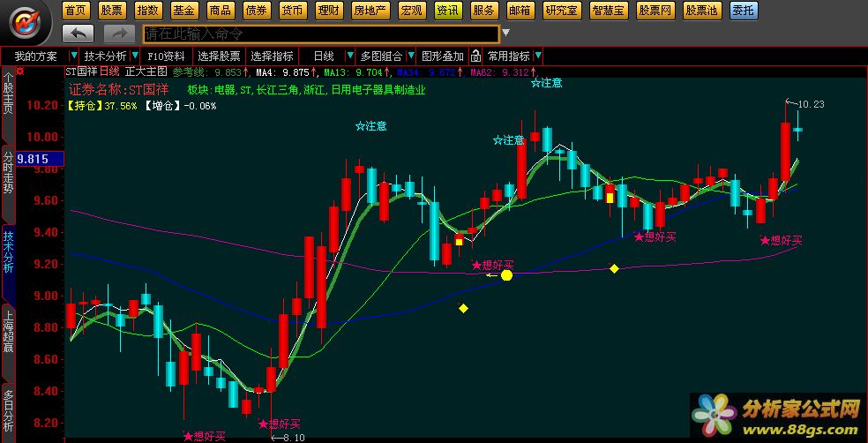Viewport: 868px width, 443px height.
Task: Open the 房地产 menu
Action: [370, 11]
